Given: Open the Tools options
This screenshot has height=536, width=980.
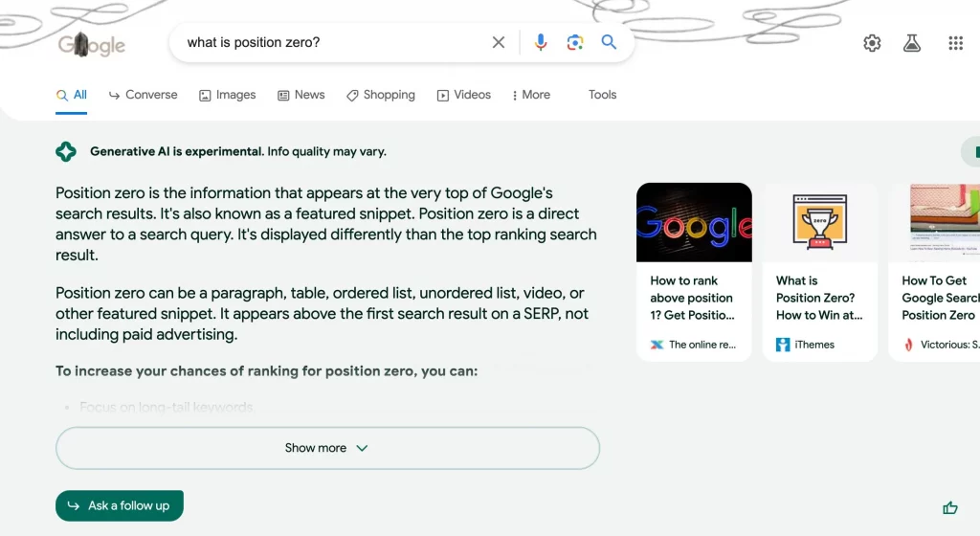Looking at the screenshot, I should pyautogui.click(x=603, y=95).
